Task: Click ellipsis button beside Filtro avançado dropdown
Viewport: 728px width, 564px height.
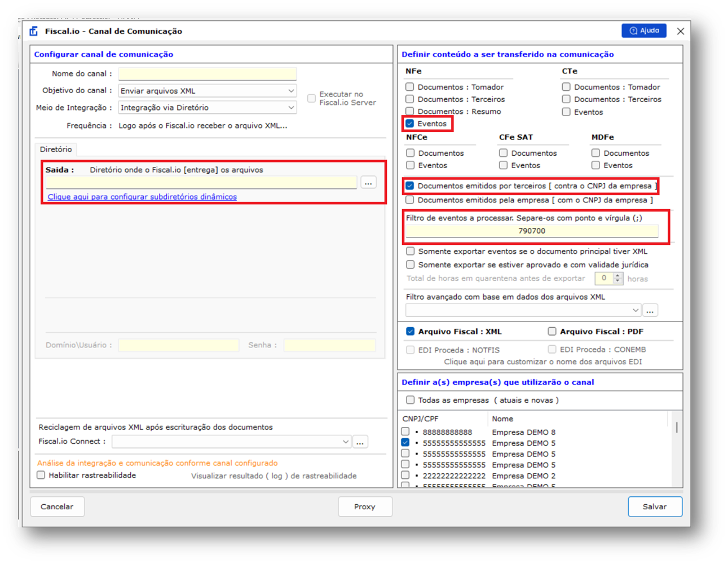Action: tap(650, 310)
